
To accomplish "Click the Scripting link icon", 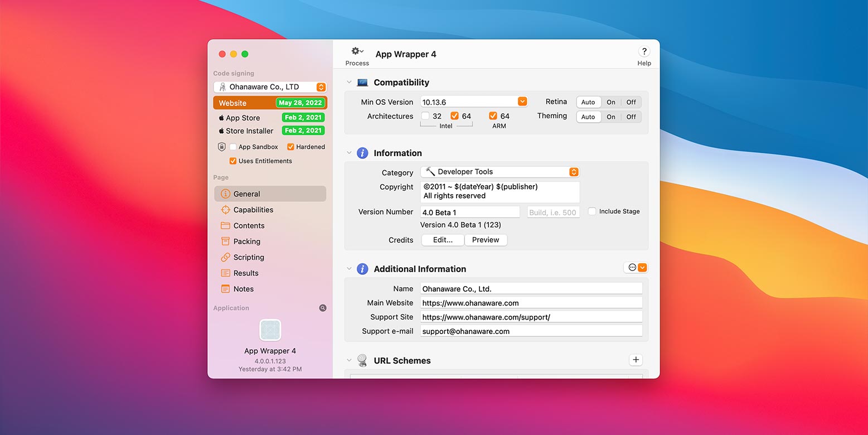I will click(x=225, y=257).
